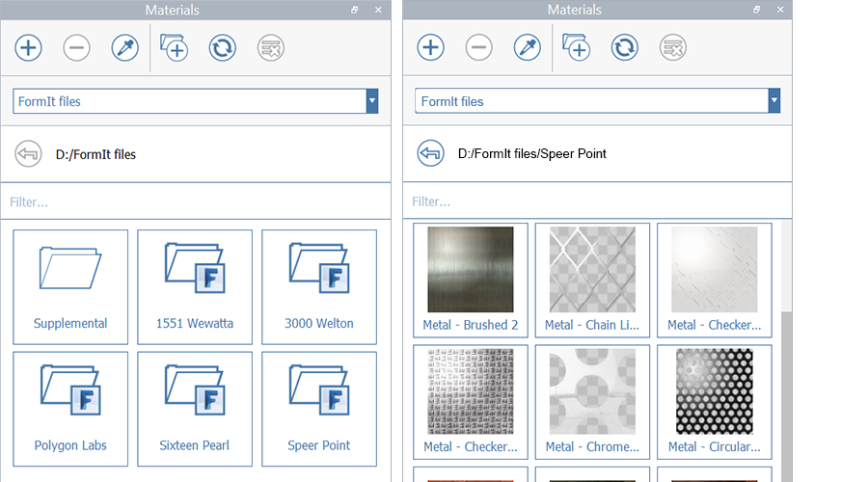Open the Speer Point folder tile
This screenshot has height=482, width=868.
(x=319, y=409)
